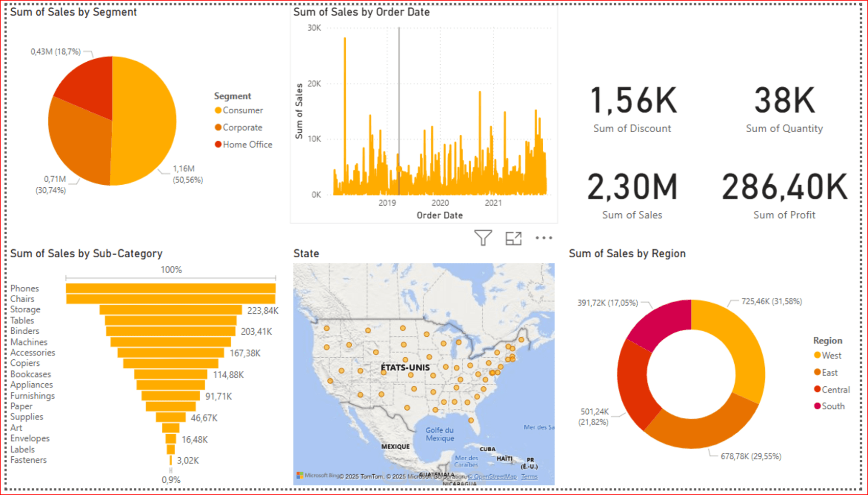
Task: Click the Storage bar in the funnel chart
Action: coord(171,310)
